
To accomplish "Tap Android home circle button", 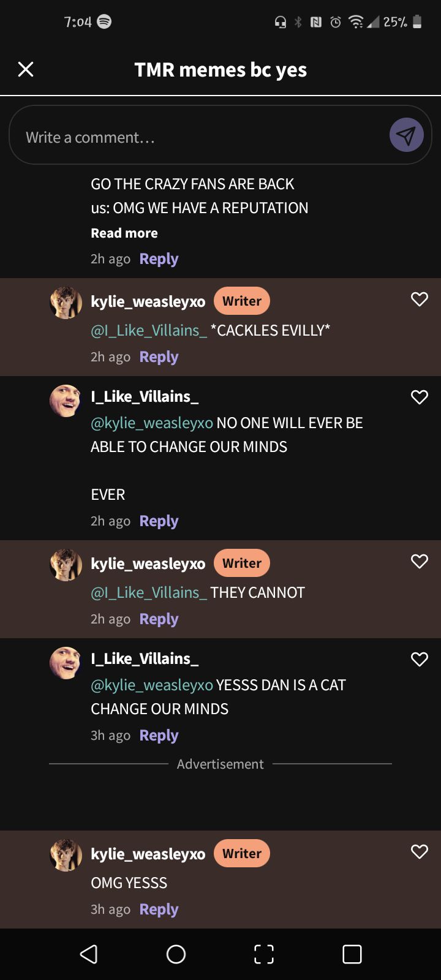I will pyautogui.click(x=176, y=954).
